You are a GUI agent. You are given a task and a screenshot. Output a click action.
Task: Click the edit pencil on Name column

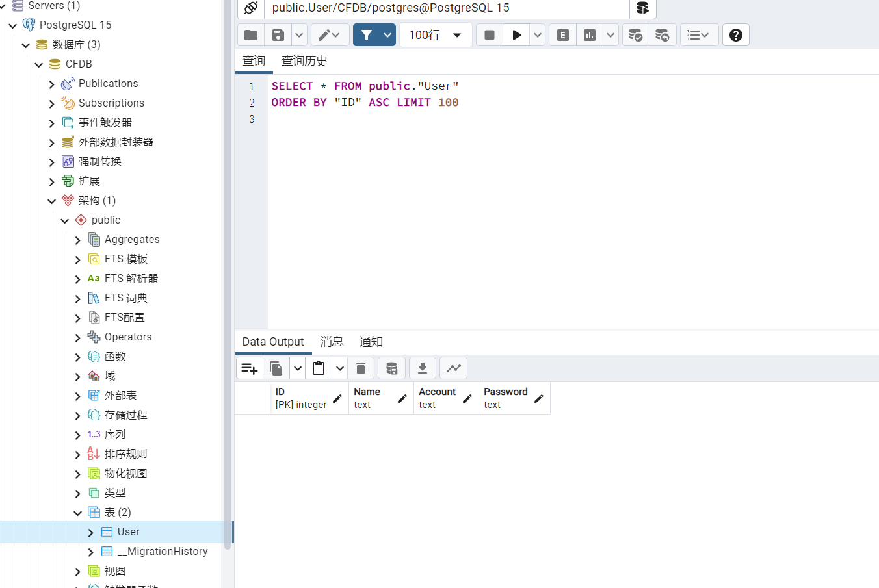click(x=402, y=398)
